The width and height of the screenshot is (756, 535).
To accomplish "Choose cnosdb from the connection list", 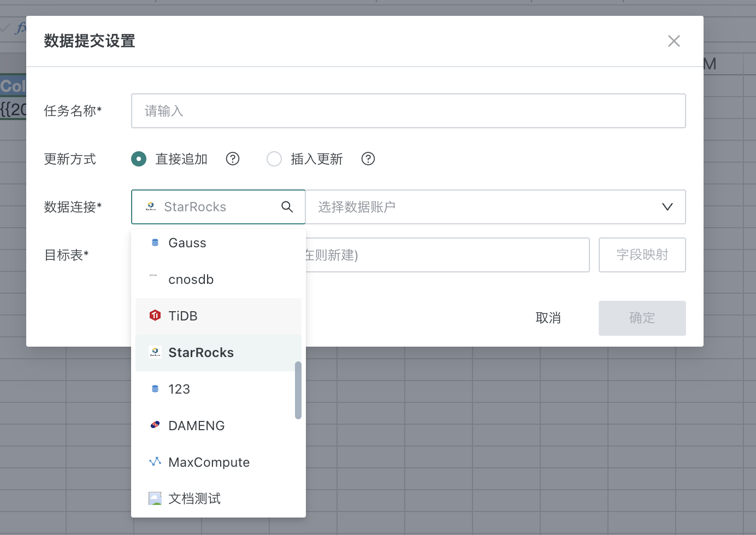I will coord(218,280).
